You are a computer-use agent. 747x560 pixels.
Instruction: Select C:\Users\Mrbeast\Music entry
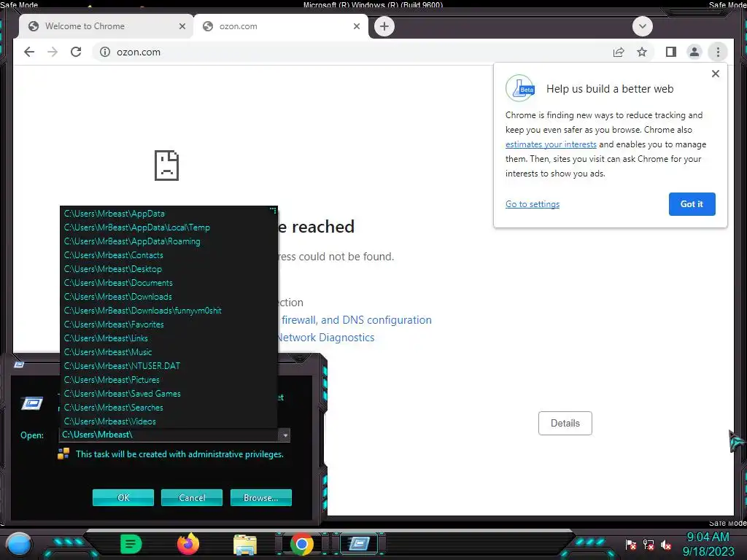pyautogui.click(x=169, y=351)
